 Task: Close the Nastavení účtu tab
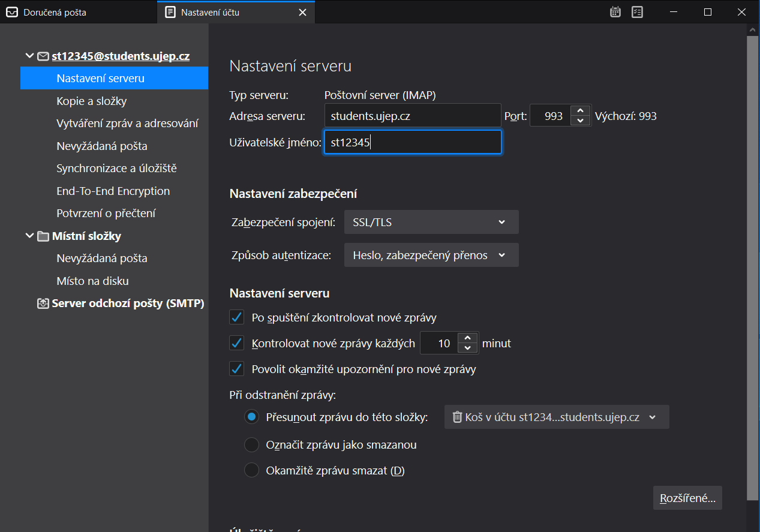click(302, 12)
